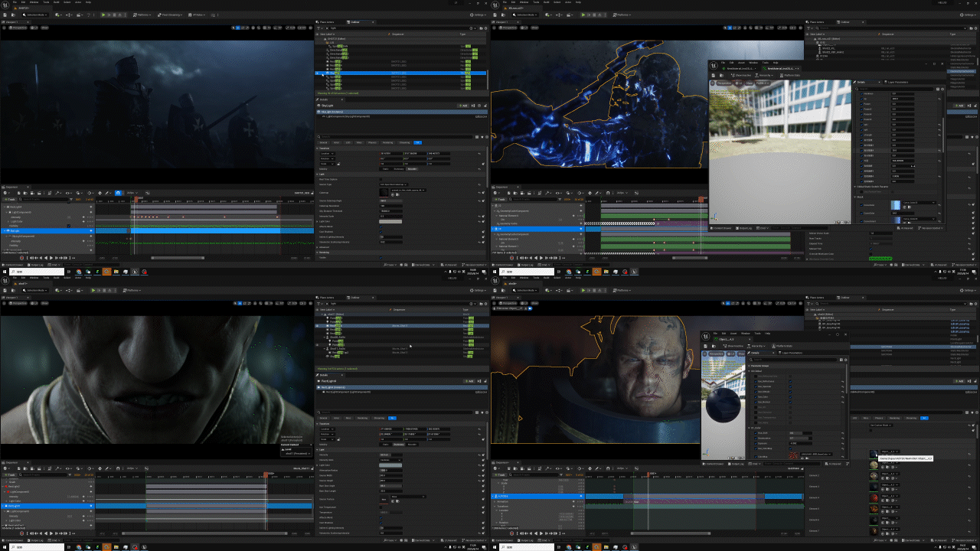Viewport: 980px width, 551px height.
Task: Open Chrome from taskbar under knight scene editor
Action: tap(78, 272)
